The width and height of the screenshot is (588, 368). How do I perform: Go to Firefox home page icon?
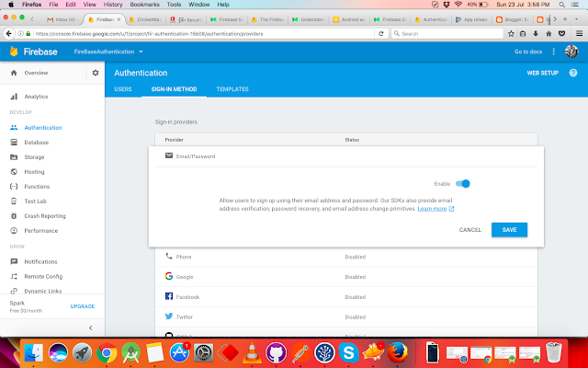click(x=548, y=33)
